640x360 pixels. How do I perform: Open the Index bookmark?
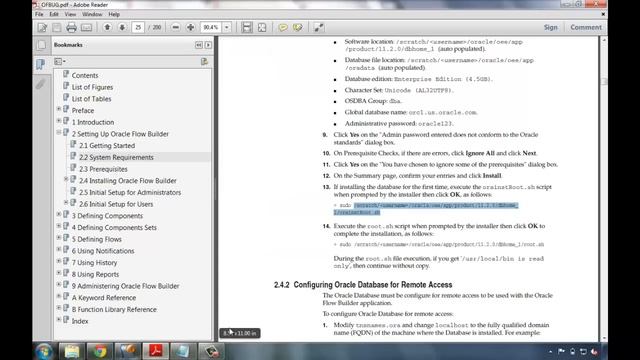click(80, 321)
